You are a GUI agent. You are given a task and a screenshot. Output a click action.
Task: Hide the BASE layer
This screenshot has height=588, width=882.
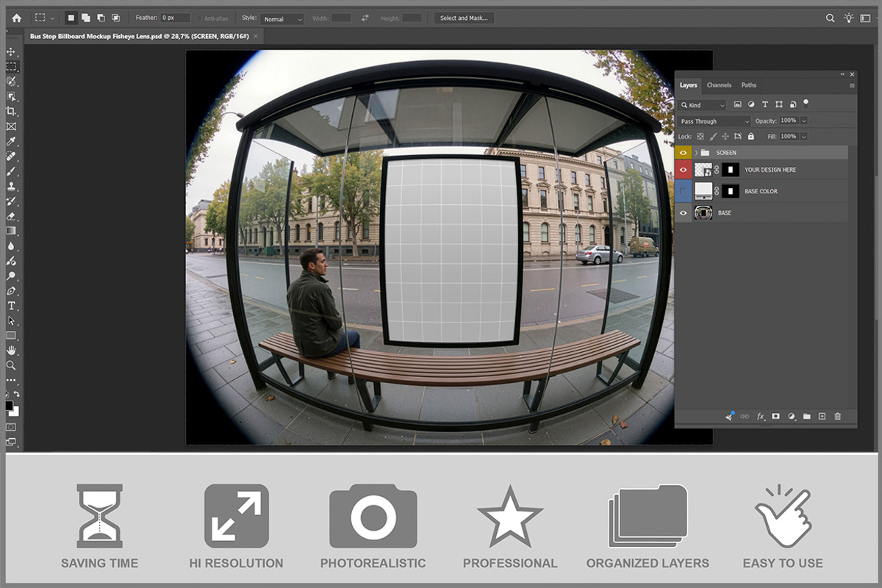[684, 212]
